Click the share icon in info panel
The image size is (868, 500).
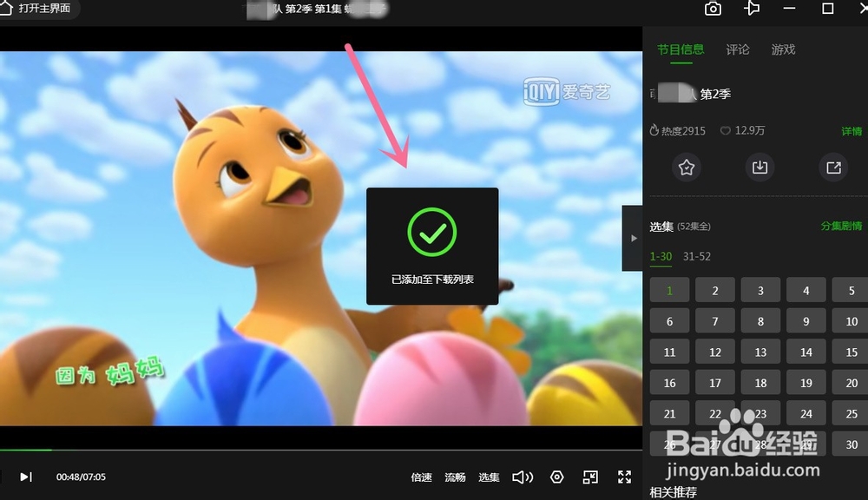833,168
